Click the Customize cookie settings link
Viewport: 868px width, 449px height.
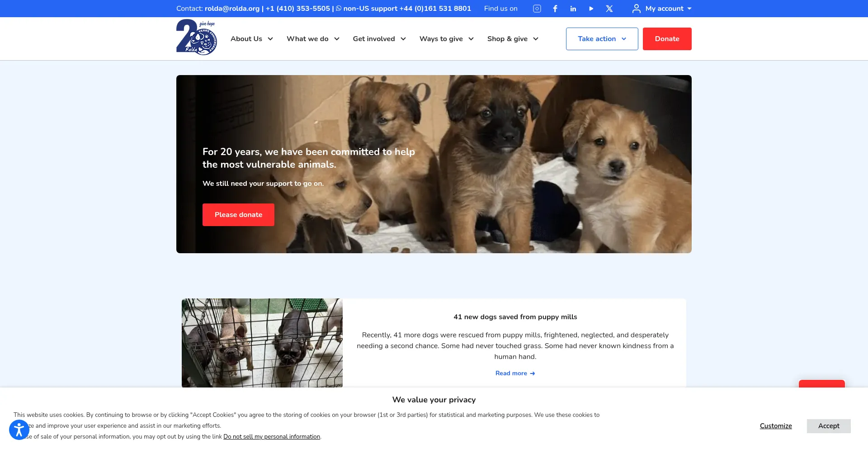point(776,426)
